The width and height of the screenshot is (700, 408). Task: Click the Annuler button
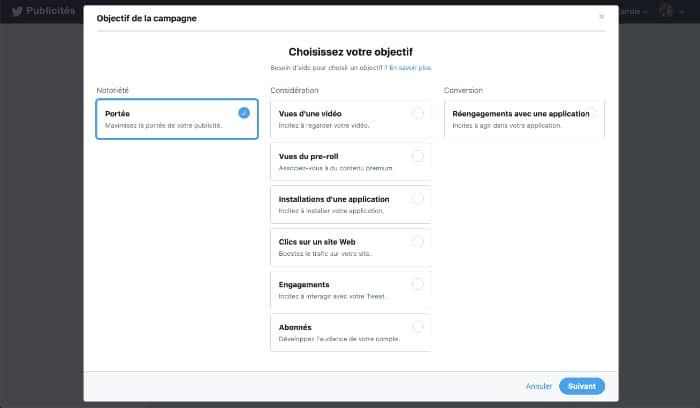click(x=538, y=386)
